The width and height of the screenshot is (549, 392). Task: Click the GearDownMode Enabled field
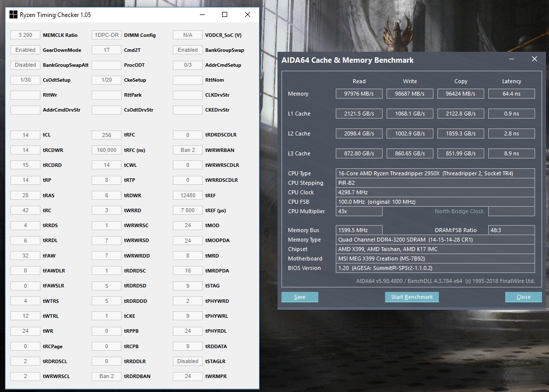(x=25, y=50)
